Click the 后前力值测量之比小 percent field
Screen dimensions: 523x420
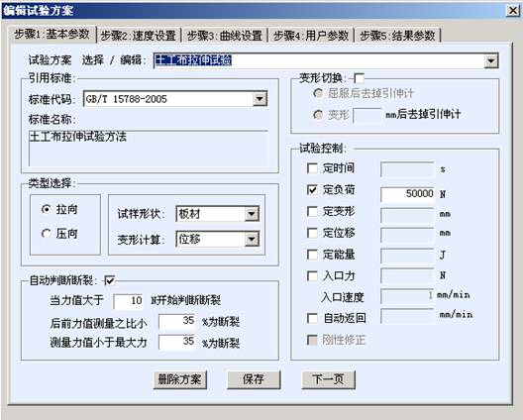[x=177, y=321]
